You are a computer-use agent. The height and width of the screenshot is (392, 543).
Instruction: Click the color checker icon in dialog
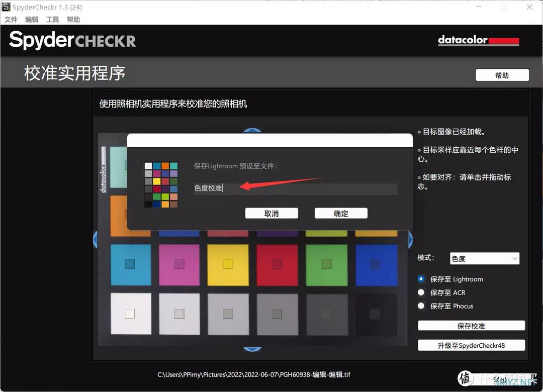(x=161, y=185)
